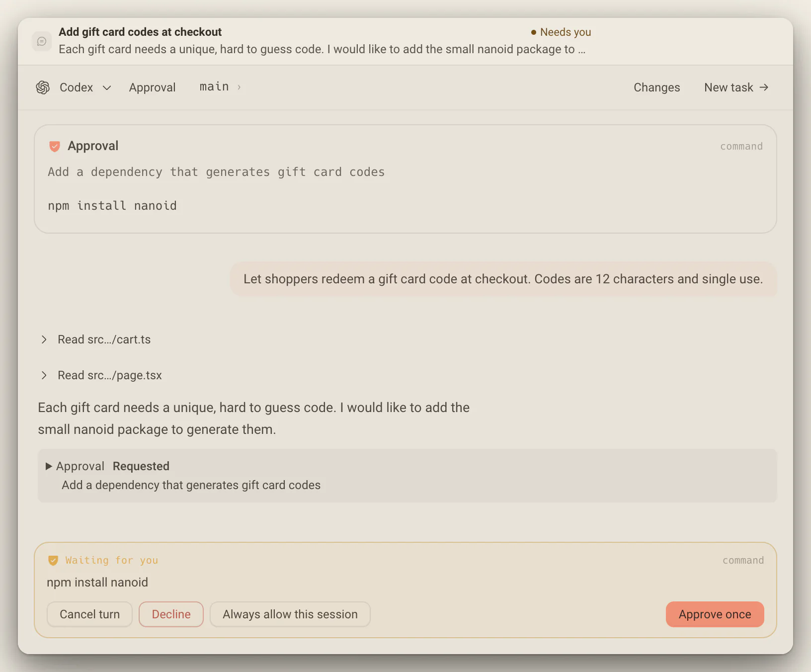Click the Waiting for you status text
811x672 pixels.
112,560
